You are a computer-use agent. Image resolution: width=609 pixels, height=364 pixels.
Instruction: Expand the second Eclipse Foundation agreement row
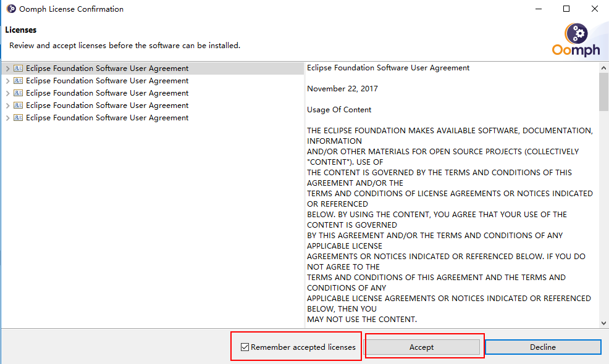[x=7, y=81]
